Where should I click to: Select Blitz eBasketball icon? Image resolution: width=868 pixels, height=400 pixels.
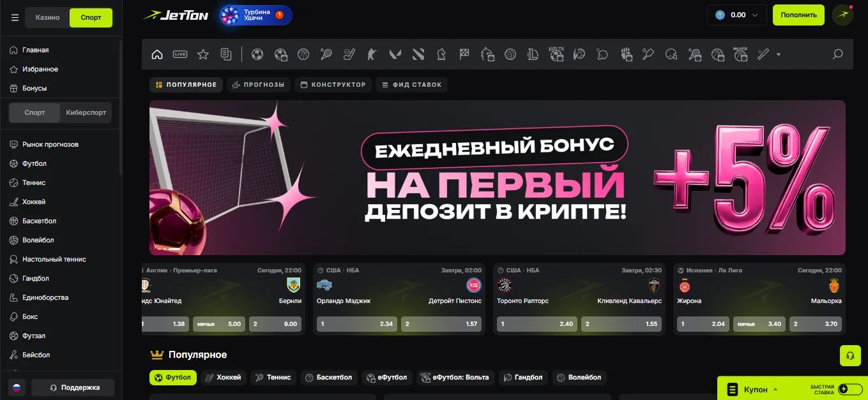coord(740,54)
